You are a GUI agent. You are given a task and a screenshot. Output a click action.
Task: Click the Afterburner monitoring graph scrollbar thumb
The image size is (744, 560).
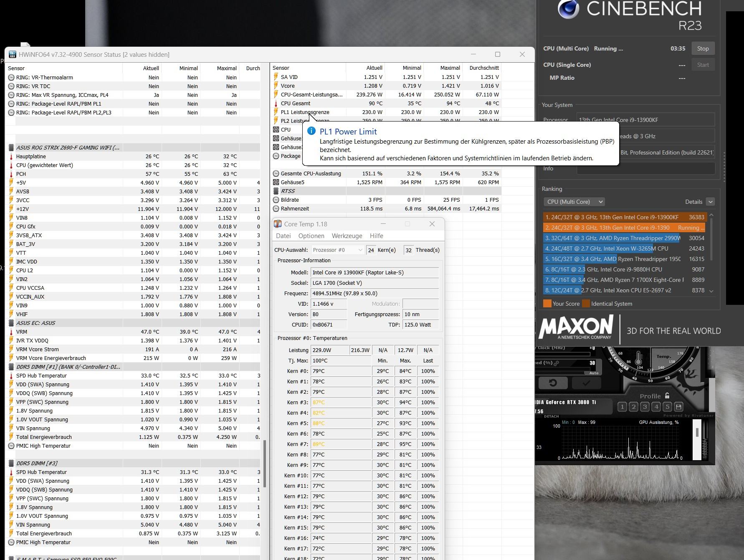(697, 433)
